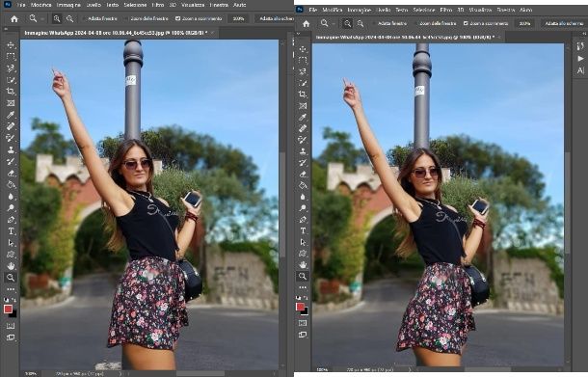Select the Object Selection tool in right window

[x=303, y=83]
